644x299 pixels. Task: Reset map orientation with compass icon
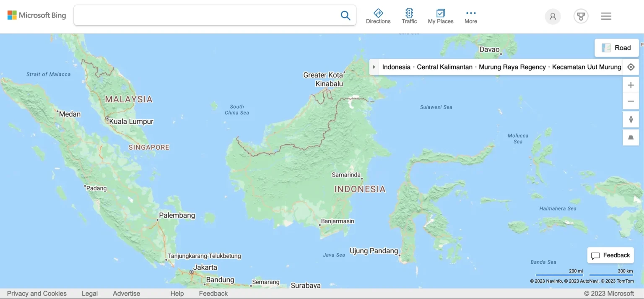[x=631, y=120]
